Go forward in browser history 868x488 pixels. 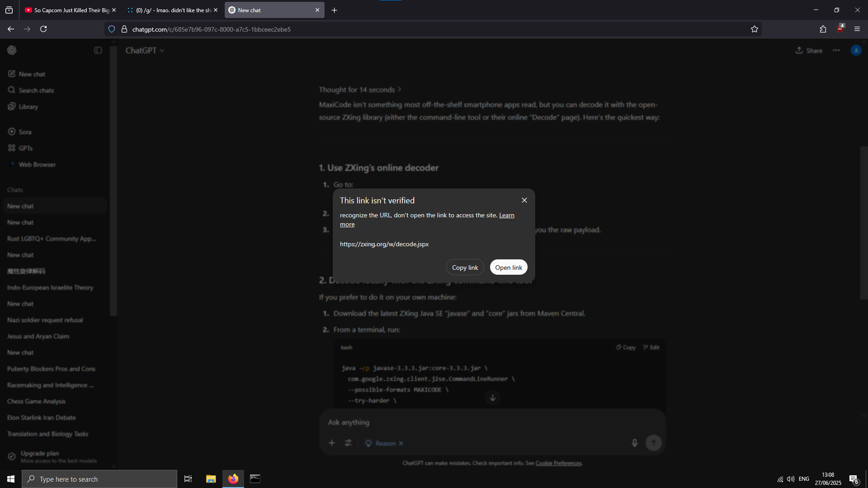pos(27,29)
